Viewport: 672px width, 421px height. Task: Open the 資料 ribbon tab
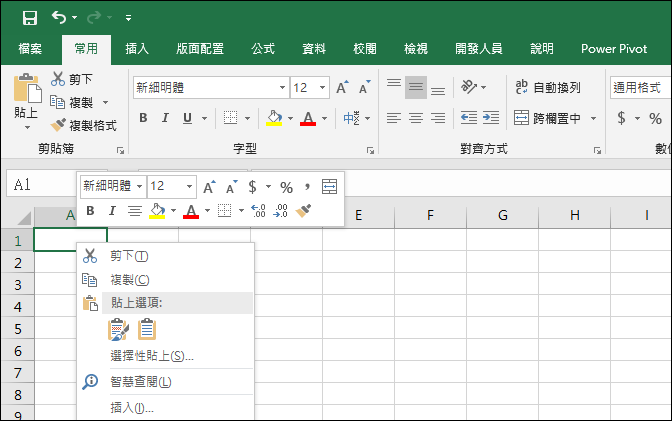(x=314, y=49)
